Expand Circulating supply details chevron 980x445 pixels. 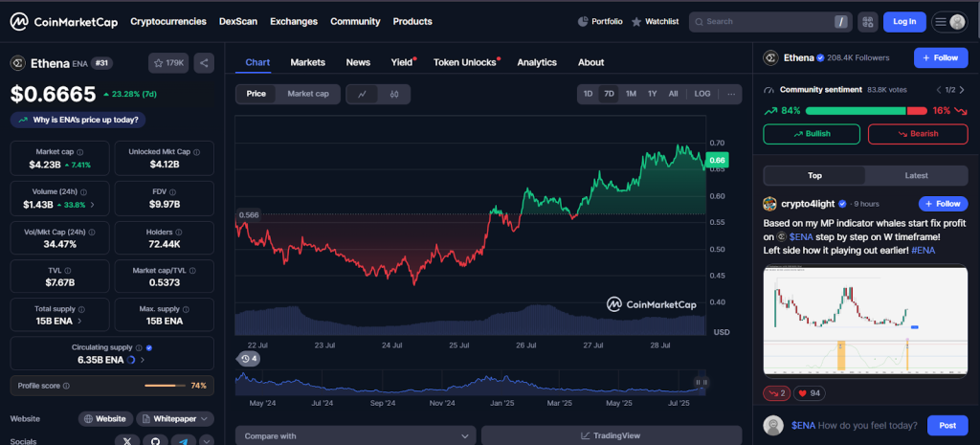click(143, 360)
